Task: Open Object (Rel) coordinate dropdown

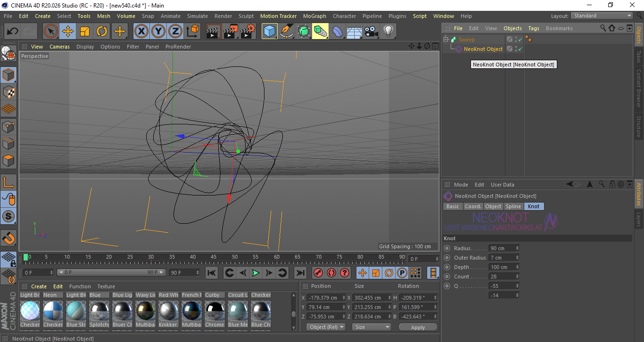Action: coord(326,327)
